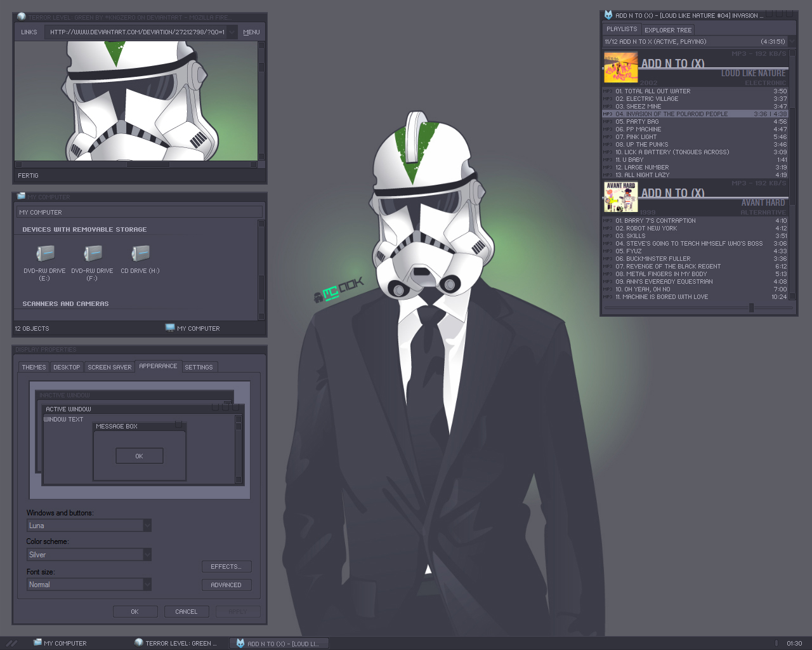Image resolution: width=812 pixels, height=650 pixels.
Task: Click the Start button on the taskbar
Action: (x=12, y=643)
